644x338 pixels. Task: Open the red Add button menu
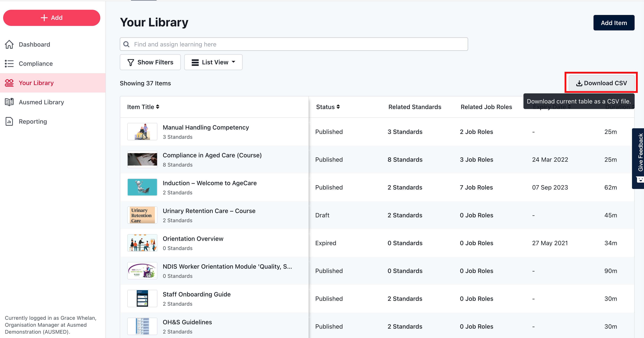pyautogui.click(x=52, y=18)
